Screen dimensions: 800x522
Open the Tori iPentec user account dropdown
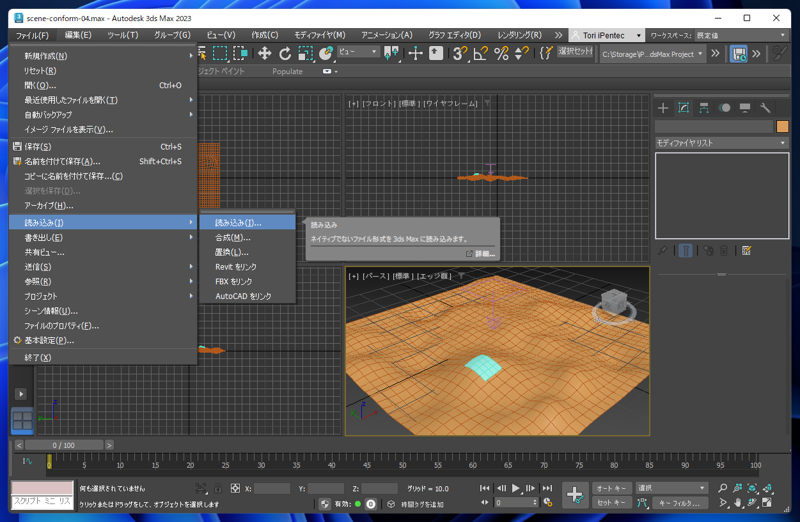(607, 35)
